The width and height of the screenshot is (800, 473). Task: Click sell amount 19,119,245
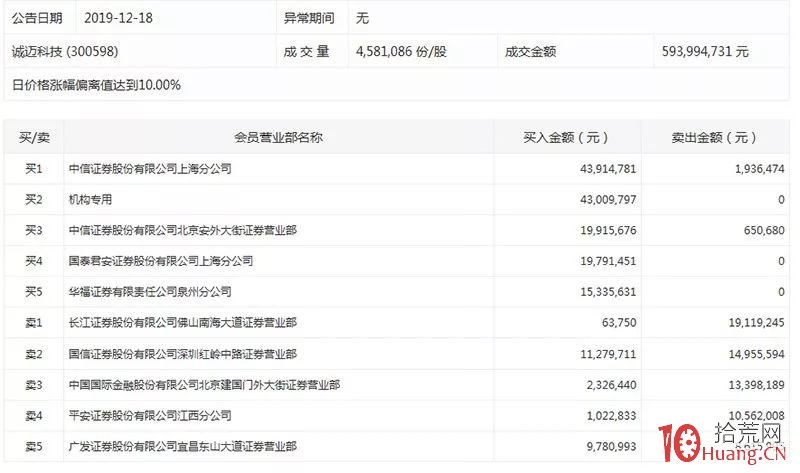(757, 322)
